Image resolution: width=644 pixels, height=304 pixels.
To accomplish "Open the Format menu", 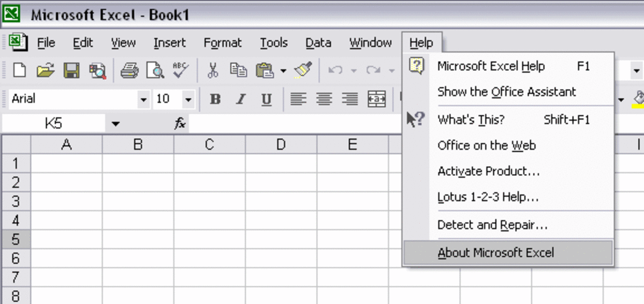I will pyautogui.click(x=223, y=42).
